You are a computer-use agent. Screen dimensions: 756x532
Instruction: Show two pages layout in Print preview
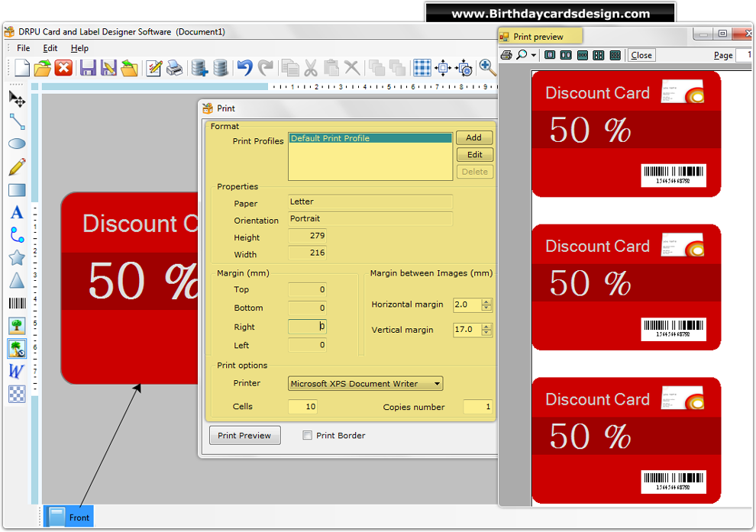click(x=566, y=55)
